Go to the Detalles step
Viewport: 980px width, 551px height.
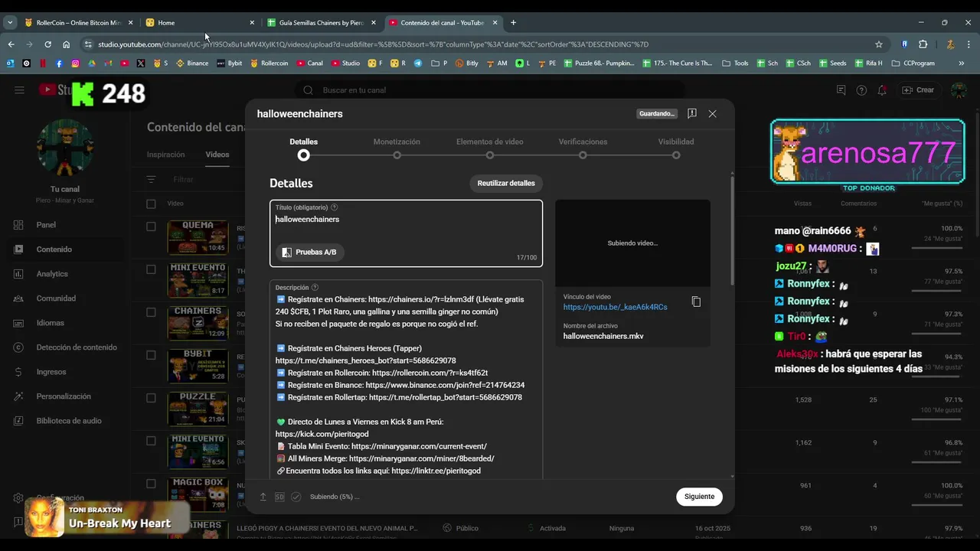[304, 148]
